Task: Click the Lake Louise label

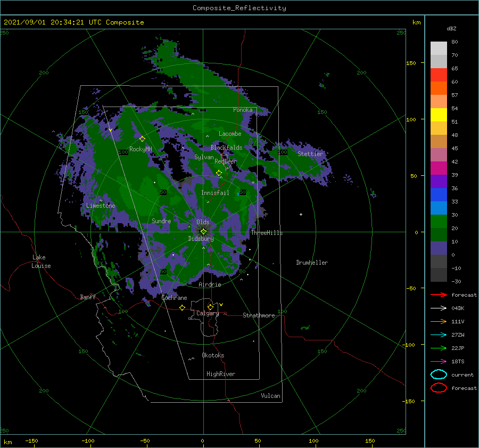Action: point(41,262)
